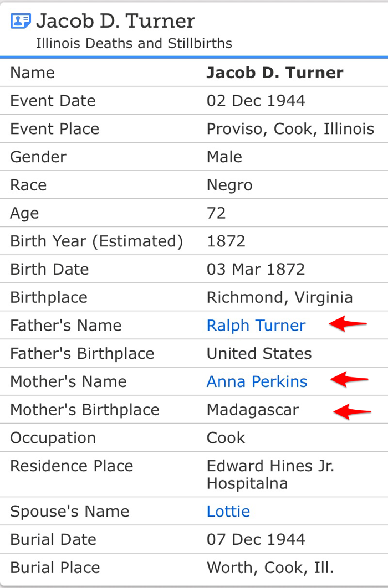Open the Anna Perkins mother link

pos(257,381)
